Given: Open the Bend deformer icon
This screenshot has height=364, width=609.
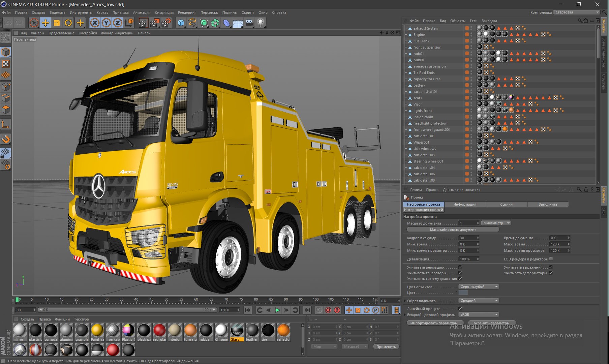Looking at the screenshot, I should pyautogui.click(x=226, y=23).
